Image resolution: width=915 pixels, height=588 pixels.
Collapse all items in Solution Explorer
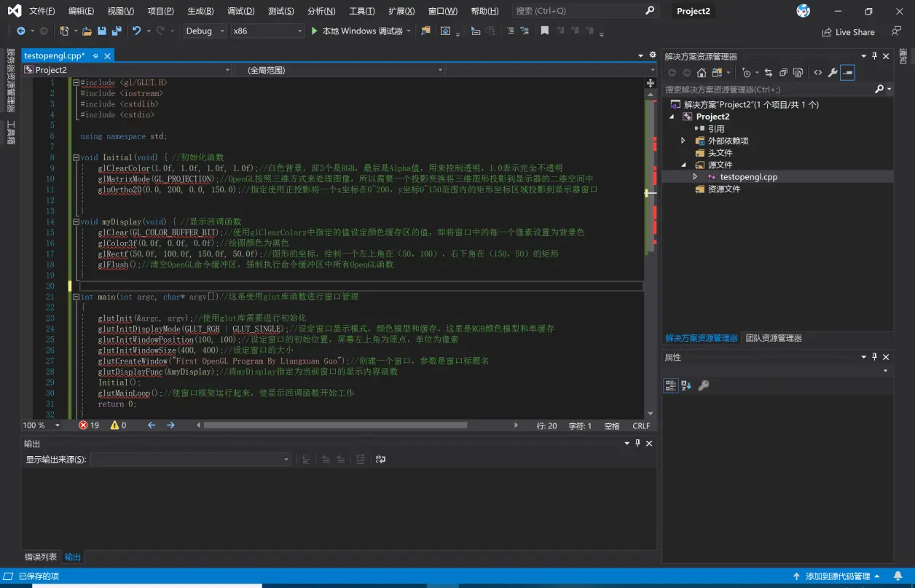click(x=783, y=73)
